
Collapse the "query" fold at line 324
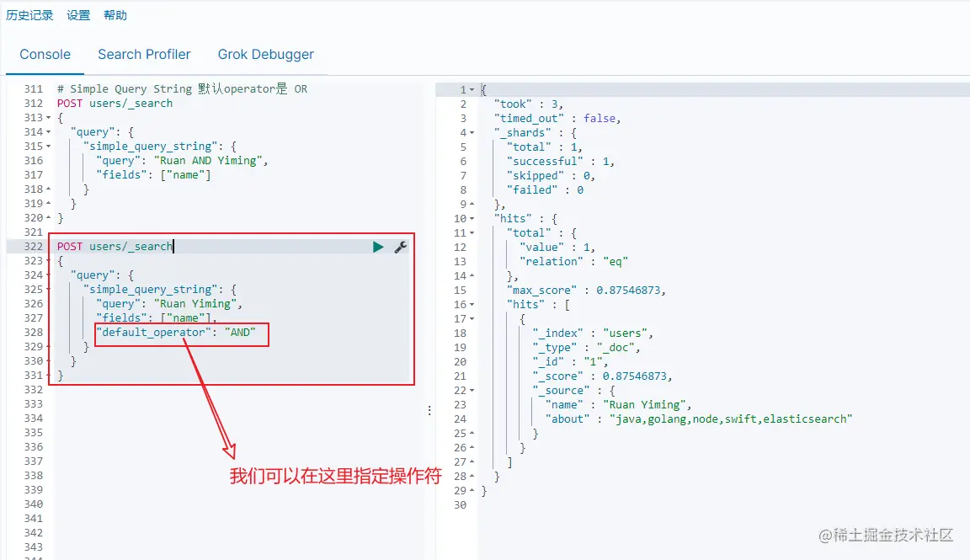point(49,275)
